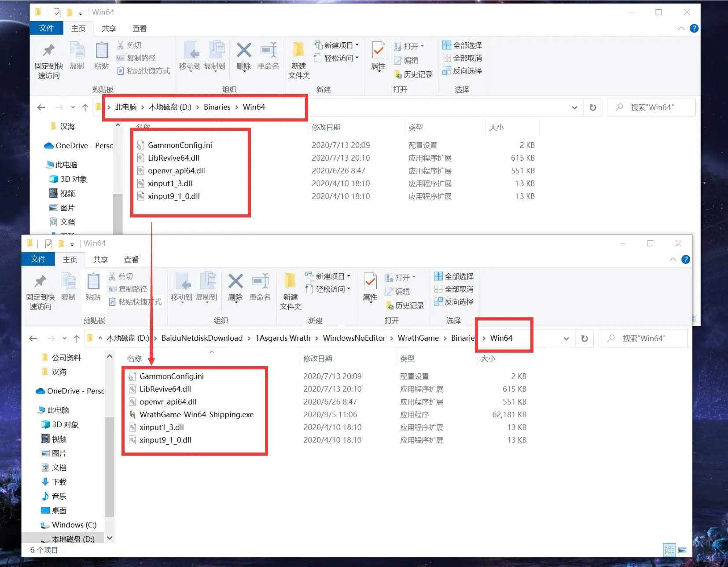Click the Up arrow beside the 此电脑 breadcrumb

(85, 107)
